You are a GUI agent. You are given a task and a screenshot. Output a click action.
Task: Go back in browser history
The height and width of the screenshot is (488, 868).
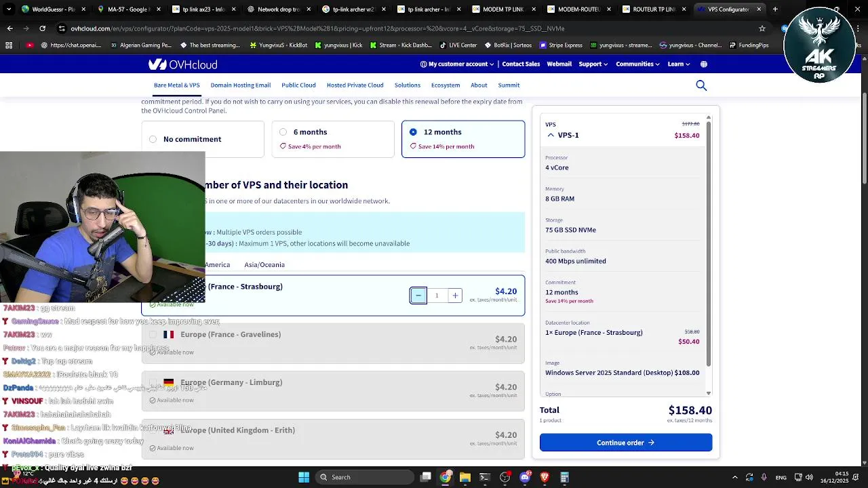coord(9,28)
